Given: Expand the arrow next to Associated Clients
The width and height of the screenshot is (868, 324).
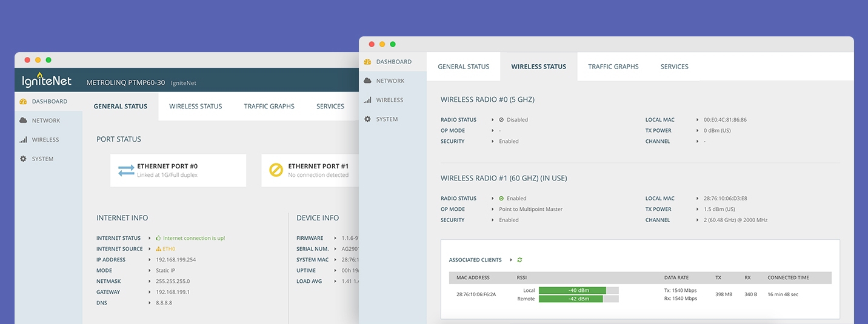Looking at the screenshot, I should [x=511, y=260].
